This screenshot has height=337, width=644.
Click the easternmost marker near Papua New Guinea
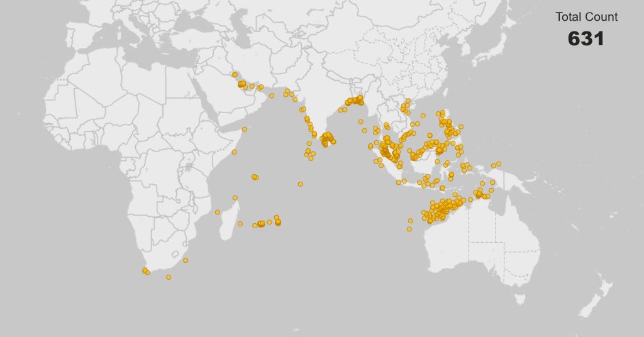pos(499,163)
